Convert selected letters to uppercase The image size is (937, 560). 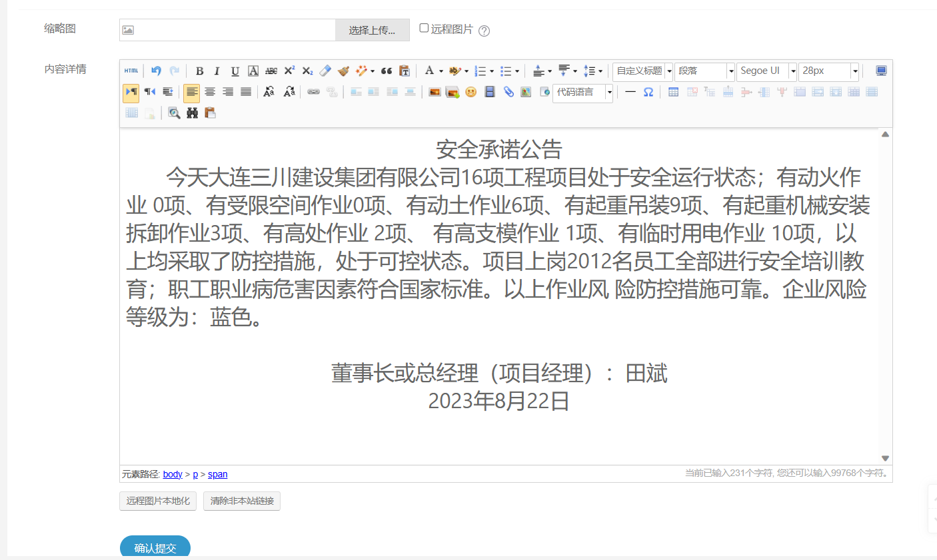(x=269, y=92)
